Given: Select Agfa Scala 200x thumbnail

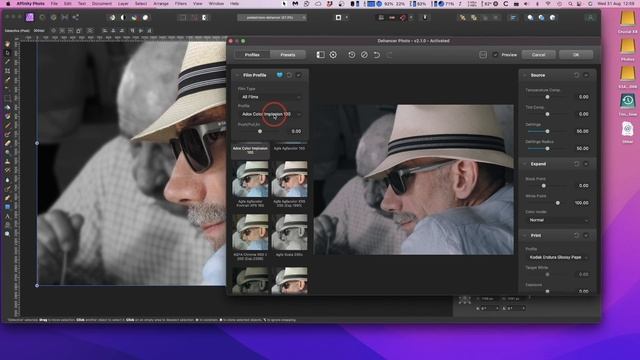Looking at the screenshot, I should point(289,232).
